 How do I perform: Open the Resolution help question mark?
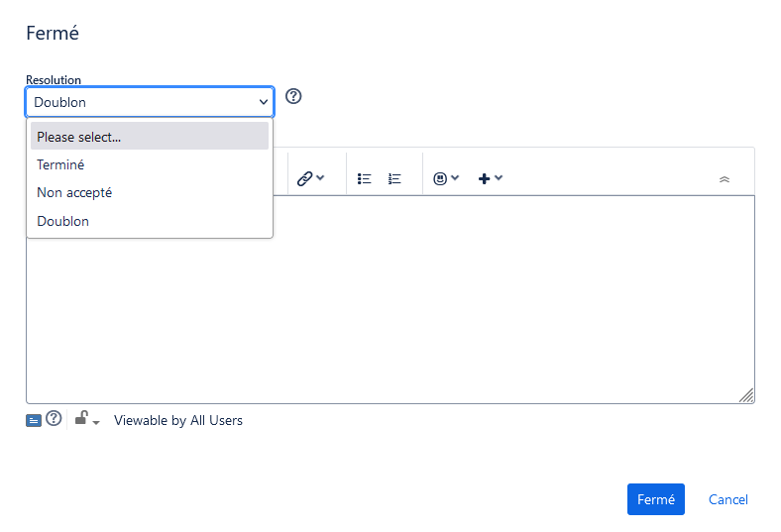(293, 96)
